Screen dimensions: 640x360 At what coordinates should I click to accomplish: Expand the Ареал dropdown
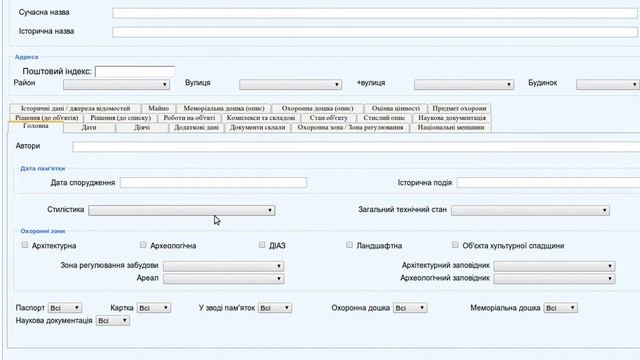[224, 279]
